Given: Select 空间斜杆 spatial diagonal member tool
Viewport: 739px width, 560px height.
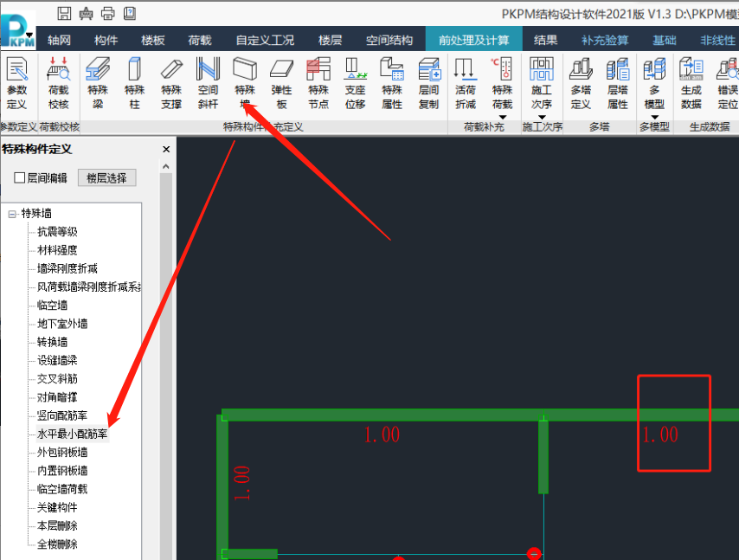Looking at the screenshot, I should point(208,83).
